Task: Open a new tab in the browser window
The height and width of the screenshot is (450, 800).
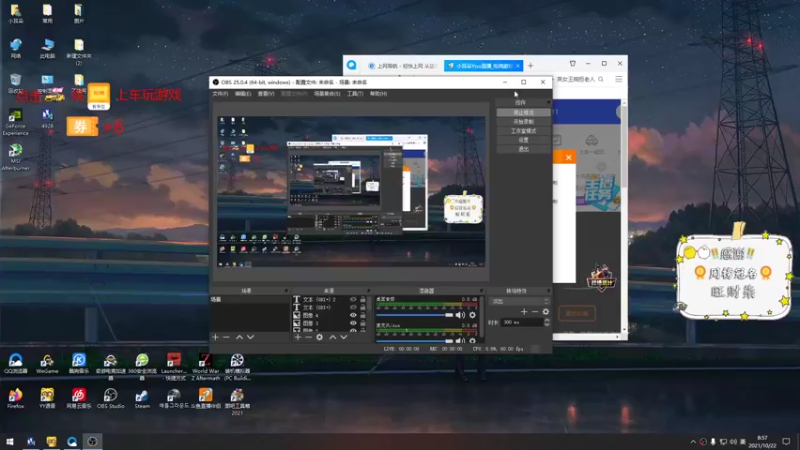Action: tap(531, 66)
